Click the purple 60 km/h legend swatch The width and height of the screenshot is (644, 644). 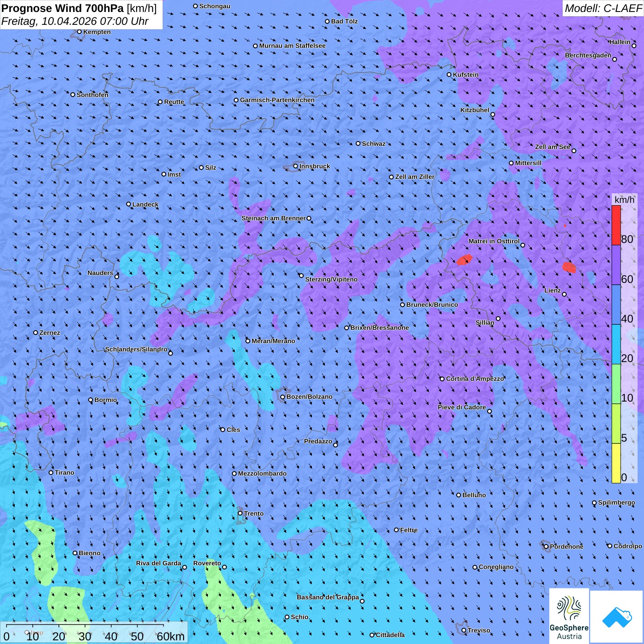tap(616, 265)
